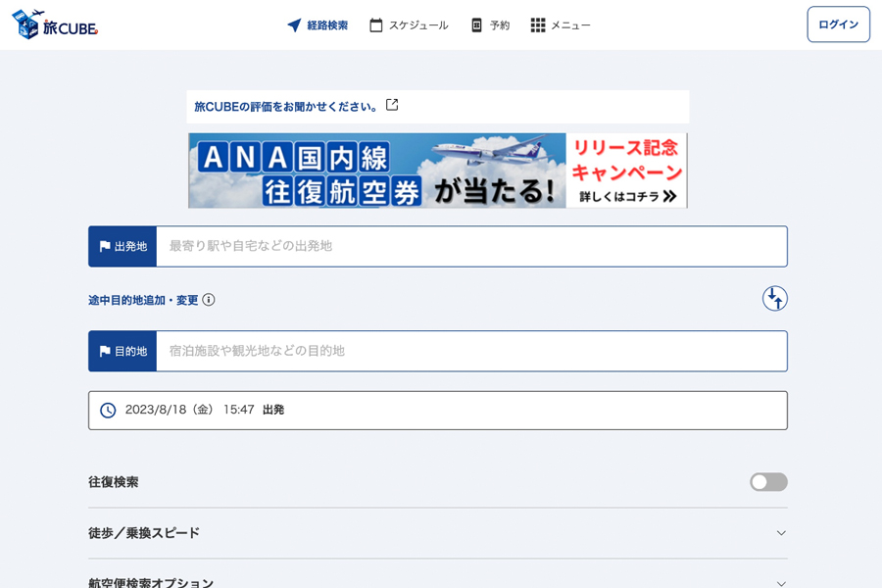Viewport: 882px width, 588px height.
Task: Show info for 途中目的地追加・変更
Action: click(209, 300)
